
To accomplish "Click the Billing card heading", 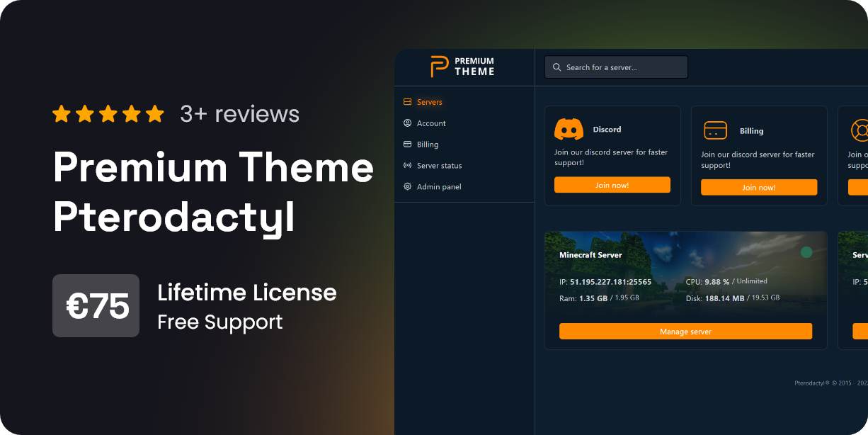I will pos(751,131).
